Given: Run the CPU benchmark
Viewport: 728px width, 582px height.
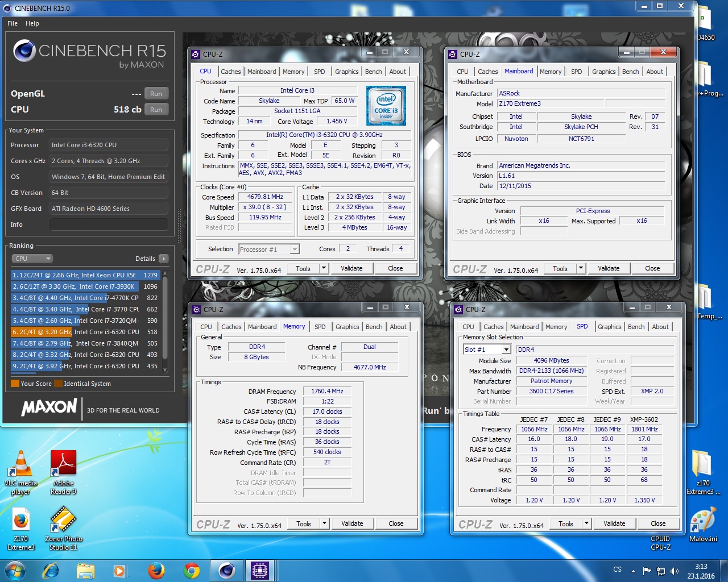Looking at the screenshot, I should click(x=156, y=110).
